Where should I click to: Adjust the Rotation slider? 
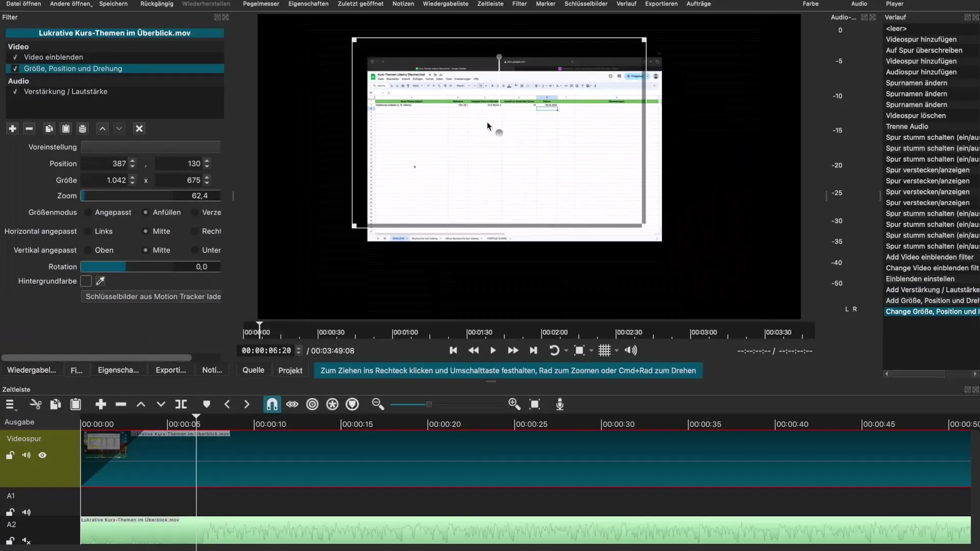pos(151,267)
